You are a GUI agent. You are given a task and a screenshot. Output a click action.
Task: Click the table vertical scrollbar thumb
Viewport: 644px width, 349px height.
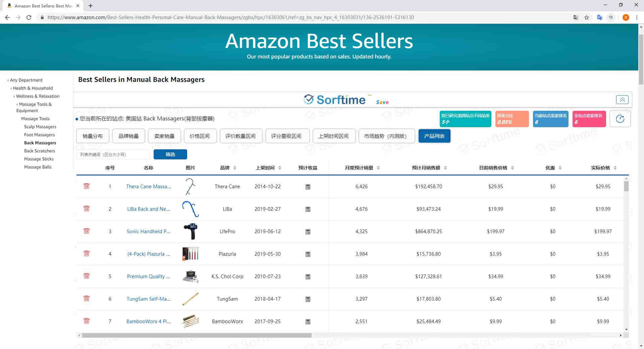point(626,186)
